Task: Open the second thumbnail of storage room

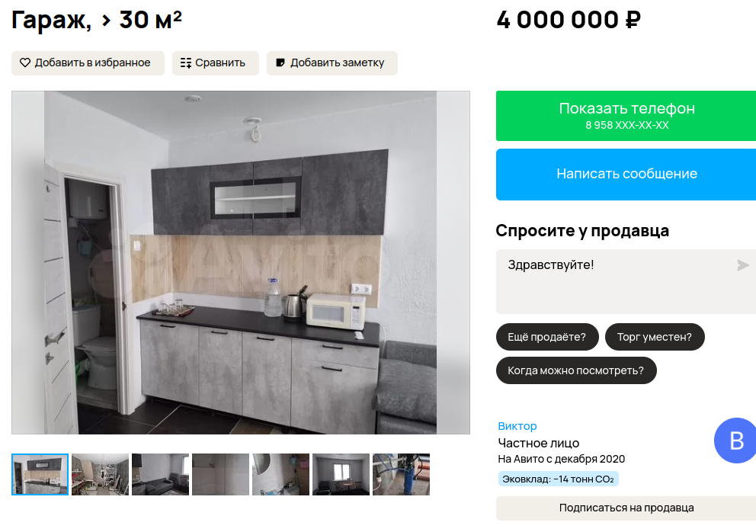Action: (x=101, y=474)
